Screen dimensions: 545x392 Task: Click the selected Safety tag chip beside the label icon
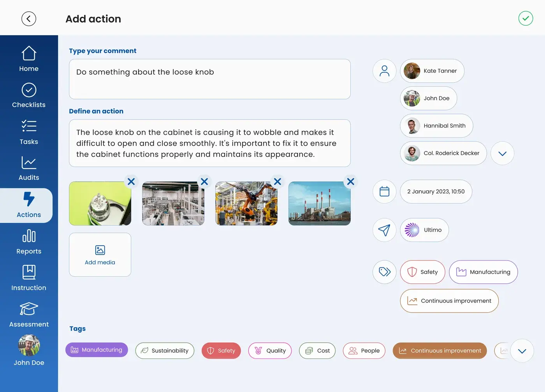(422, 272)
